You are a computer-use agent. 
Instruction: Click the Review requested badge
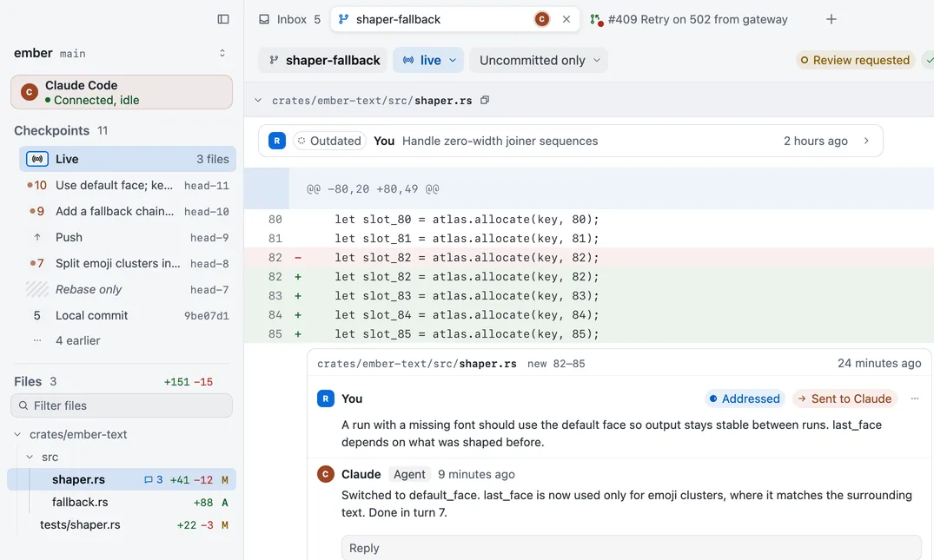(855, 60)
